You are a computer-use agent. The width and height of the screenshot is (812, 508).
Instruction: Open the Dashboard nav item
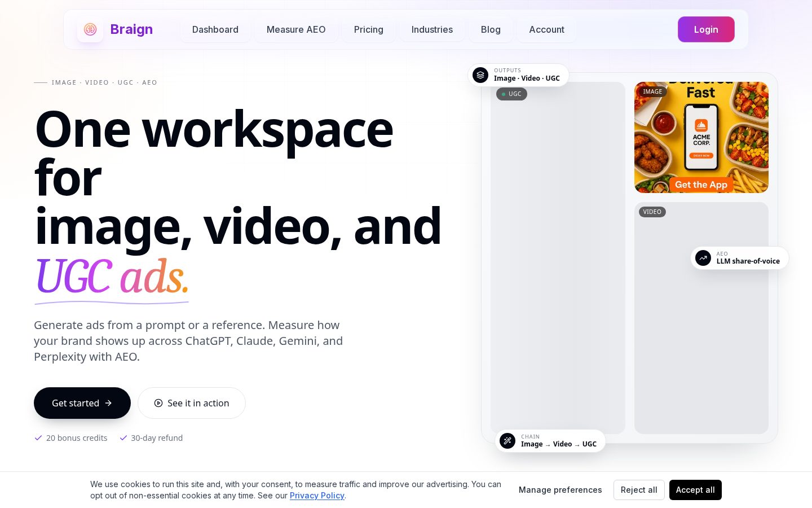[x=215, y=29]
